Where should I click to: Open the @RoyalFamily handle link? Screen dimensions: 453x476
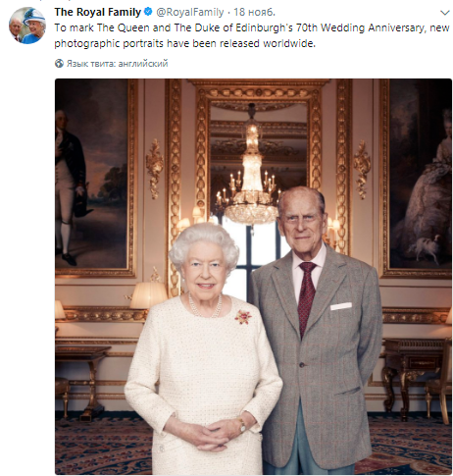[190, 12]
